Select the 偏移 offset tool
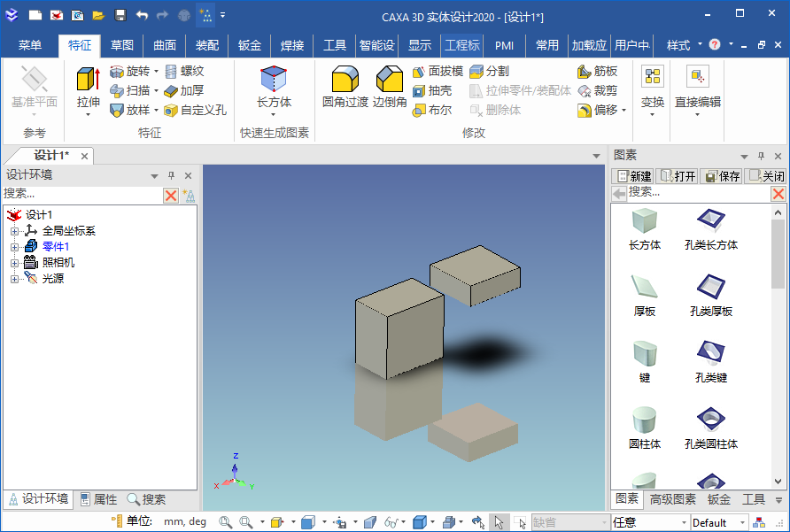 pos(597,110)
